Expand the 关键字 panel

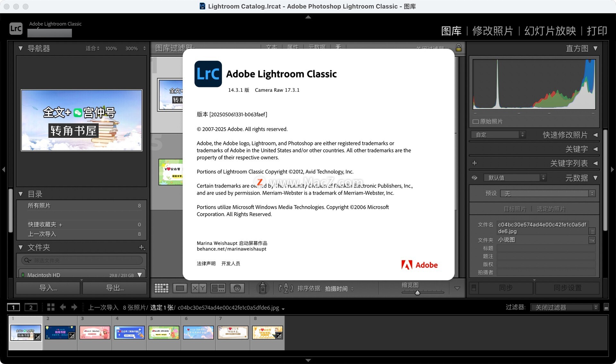click(x=595, y=149)
